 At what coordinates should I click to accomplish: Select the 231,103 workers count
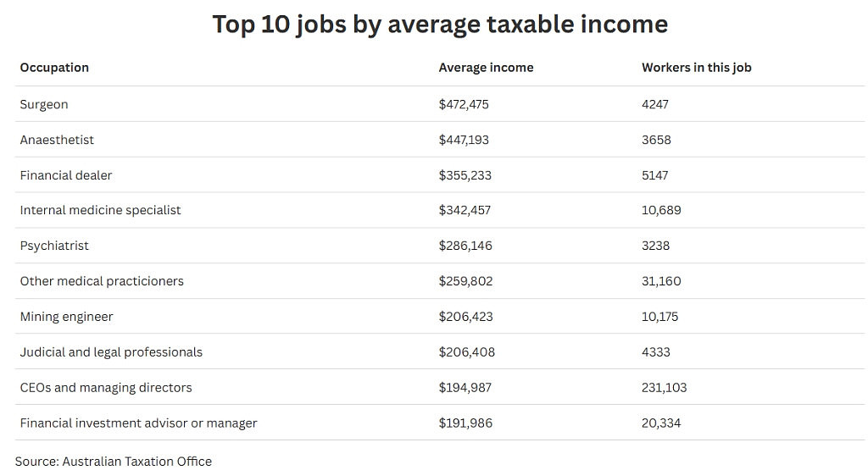point(664,388)
